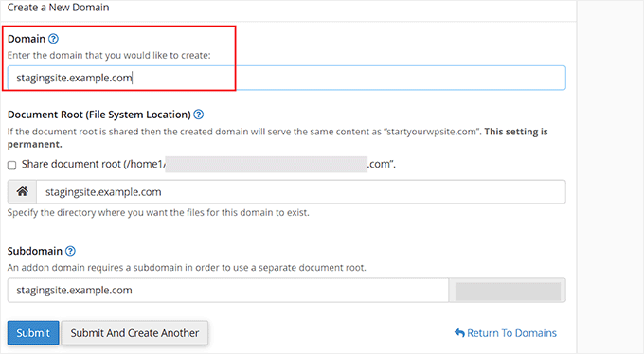Open the help icon beside Document Root label
Screen dimensions: 644x354
pyautogui.click(x=198, y=115)
